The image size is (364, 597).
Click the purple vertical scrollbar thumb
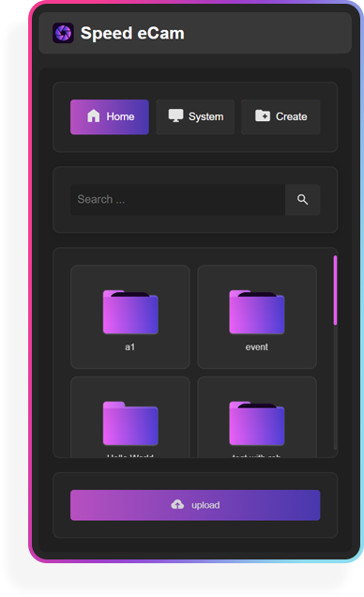pyautogui.click(x=335, y=290)
